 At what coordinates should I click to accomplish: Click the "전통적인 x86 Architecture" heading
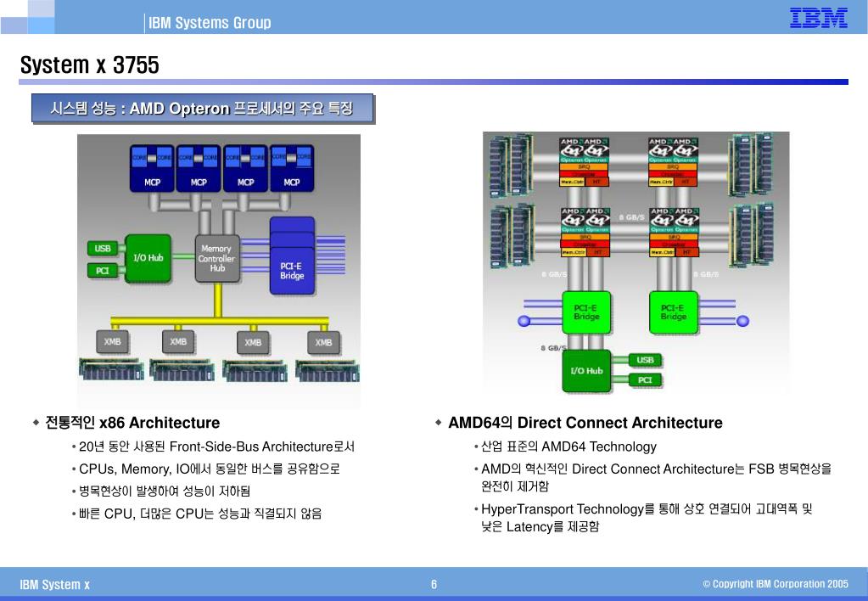pyautogui.click(x=132, y=424)
